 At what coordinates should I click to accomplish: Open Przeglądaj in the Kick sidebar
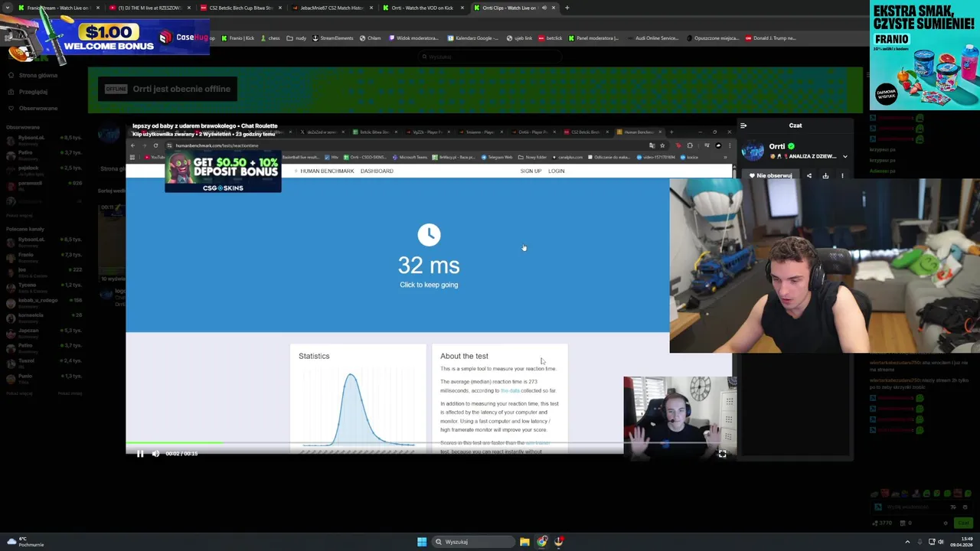point(28,92)
